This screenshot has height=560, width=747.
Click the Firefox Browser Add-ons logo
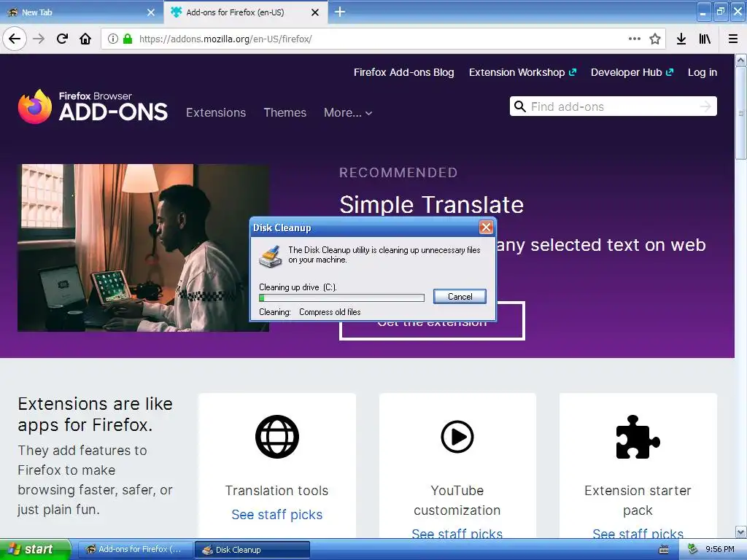point(93,106)
